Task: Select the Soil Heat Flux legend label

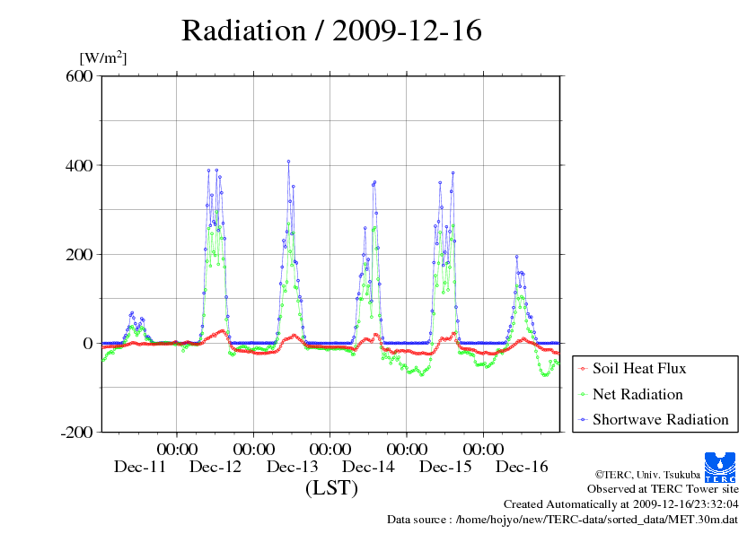Action: coord(638,369)
